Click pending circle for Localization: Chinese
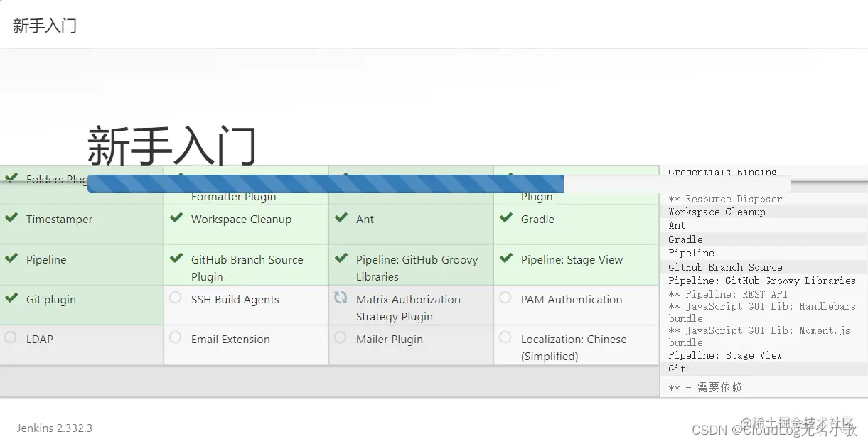The height and width of the screenshot is (444, 868). pyautogui.click(x=505, y=337)
